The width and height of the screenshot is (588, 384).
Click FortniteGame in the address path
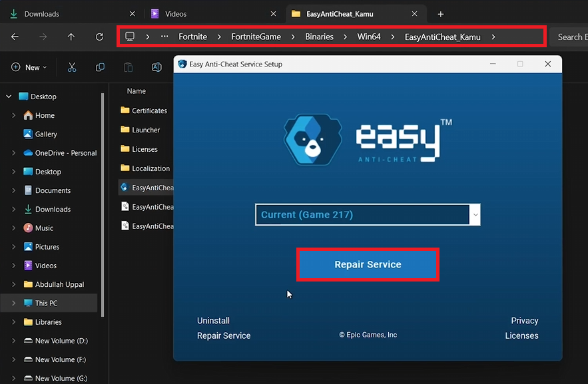[x=256, y=37]
